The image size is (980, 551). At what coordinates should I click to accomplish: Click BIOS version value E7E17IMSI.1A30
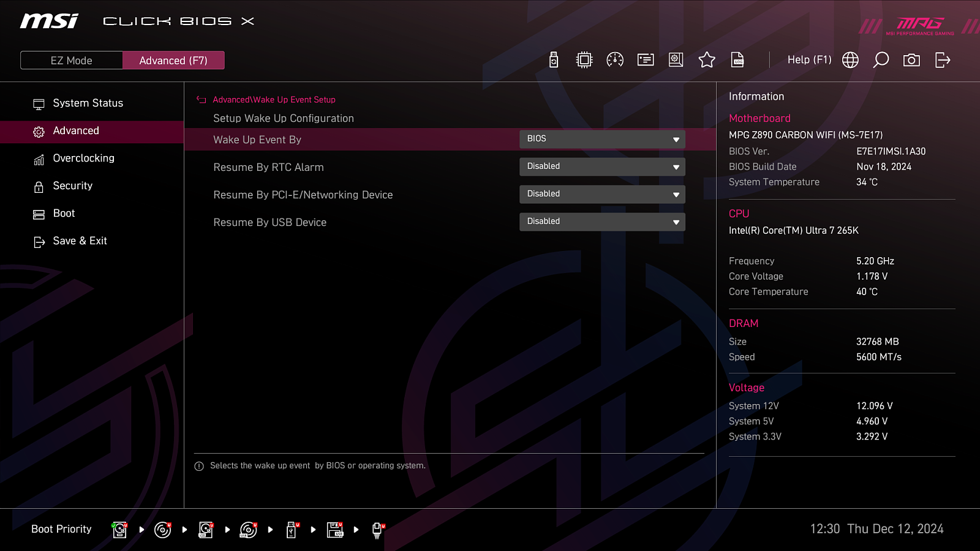[x=891, y=151]
